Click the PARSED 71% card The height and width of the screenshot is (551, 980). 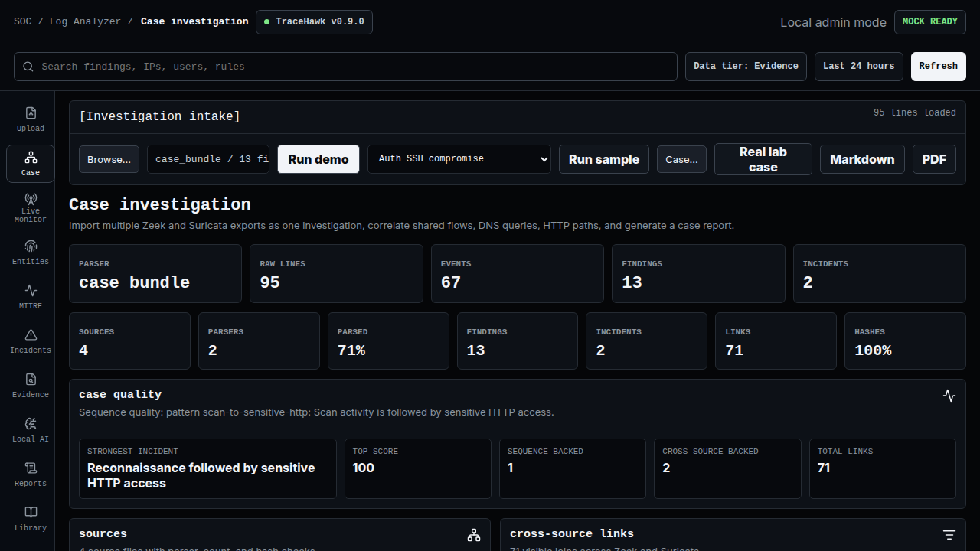pos(388,341)
